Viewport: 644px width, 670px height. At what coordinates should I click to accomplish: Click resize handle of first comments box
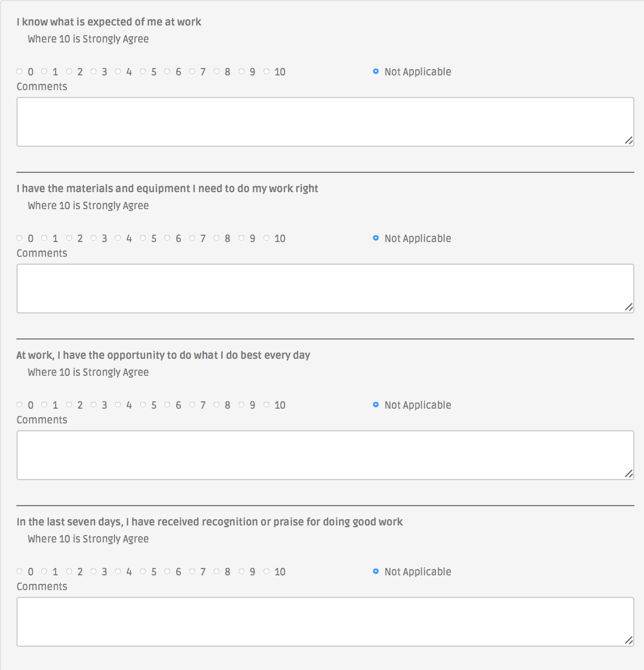pos(629,140)
